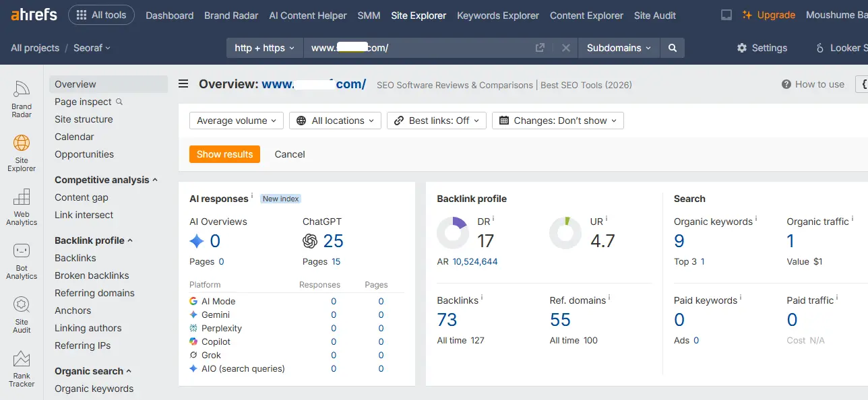Image resolution: width=868 pixels, height=400 pixels.
Task: Click the How to use link
Action: [819, 84]
